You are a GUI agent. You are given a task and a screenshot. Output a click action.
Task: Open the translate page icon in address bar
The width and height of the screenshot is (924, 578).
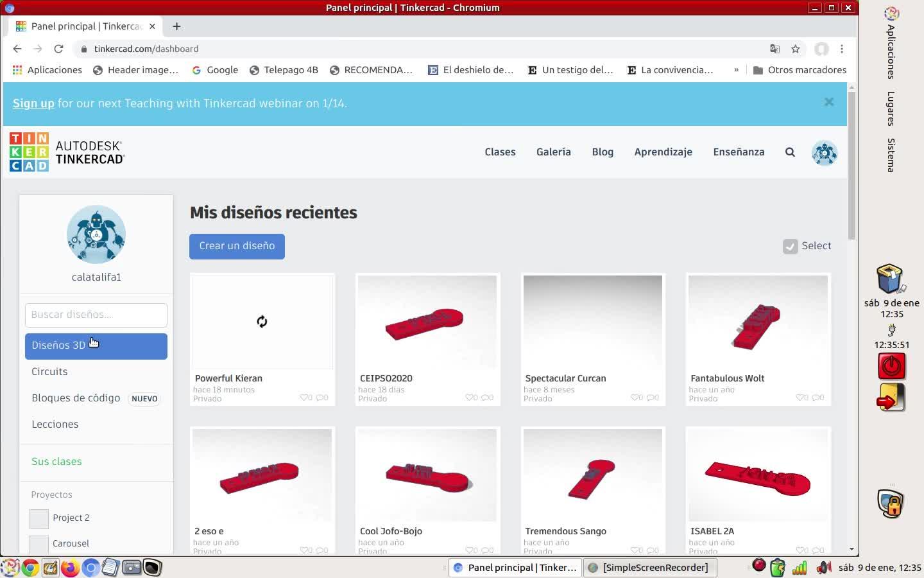pos(775,49)
